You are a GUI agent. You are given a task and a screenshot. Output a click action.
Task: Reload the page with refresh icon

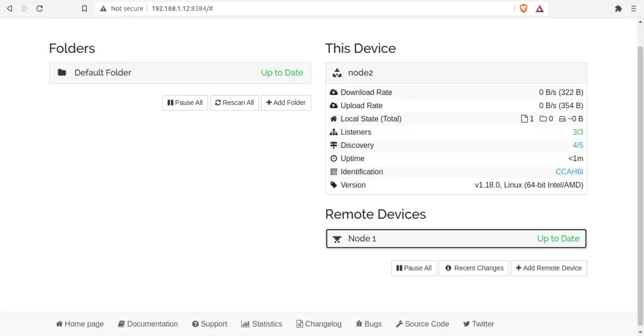click(x=40, y=8)
